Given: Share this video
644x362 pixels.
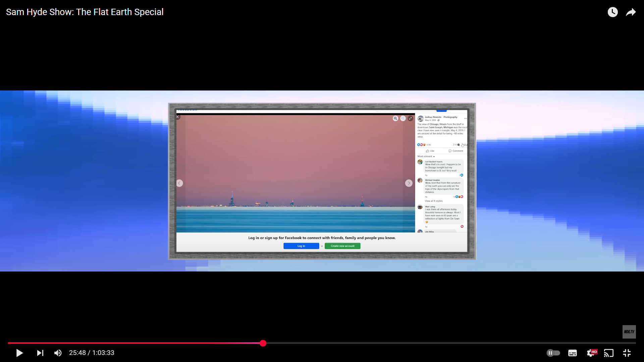Looking at the screenshot, I should pyautogui.click(x=631, y=12).
